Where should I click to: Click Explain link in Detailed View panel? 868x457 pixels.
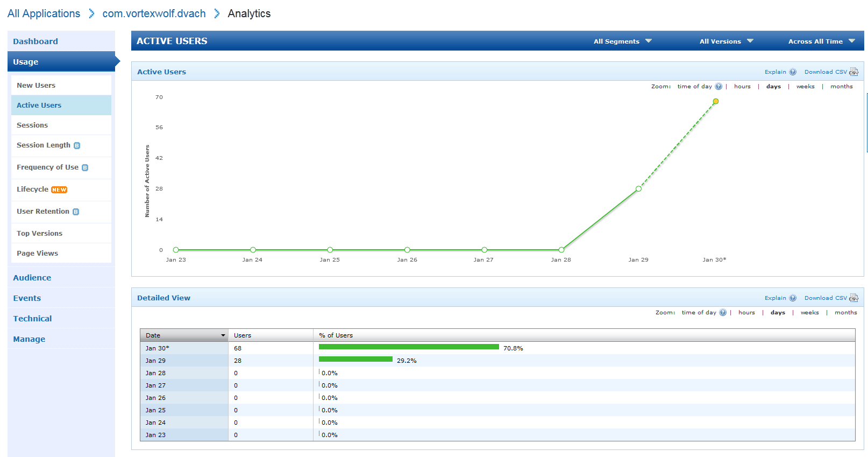(775, 298)
